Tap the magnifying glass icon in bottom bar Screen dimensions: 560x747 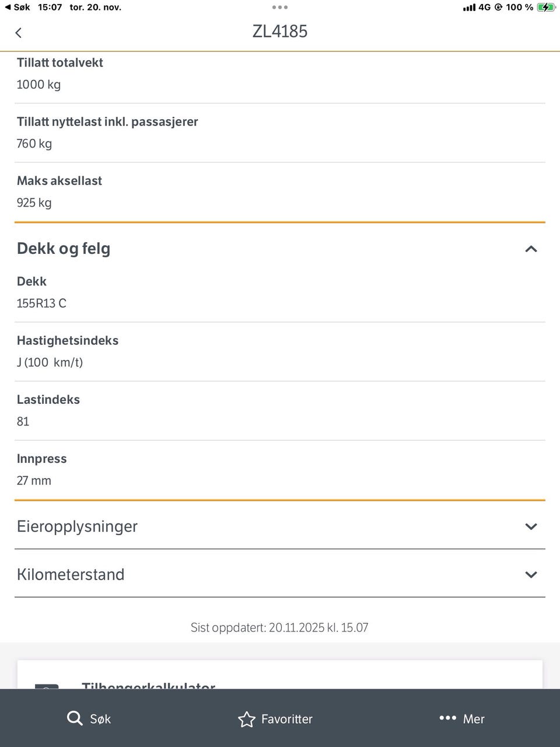coord(75,718)
